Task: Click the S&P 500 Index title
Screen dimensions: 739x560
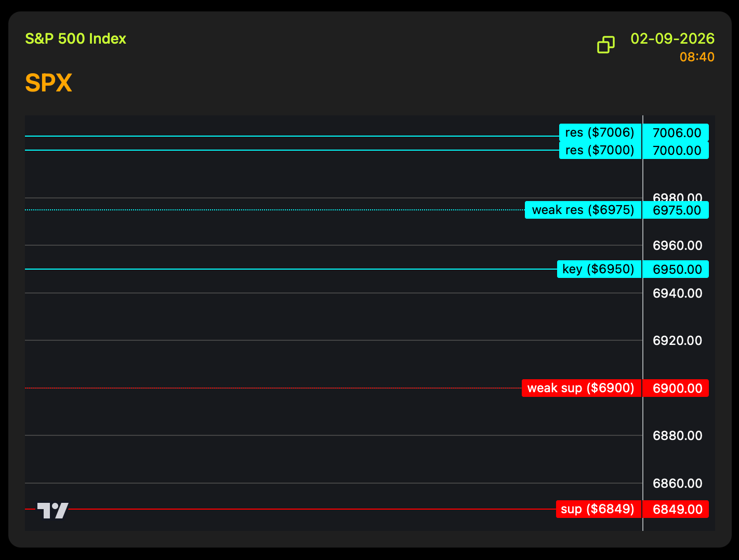Action: [76, 39]
